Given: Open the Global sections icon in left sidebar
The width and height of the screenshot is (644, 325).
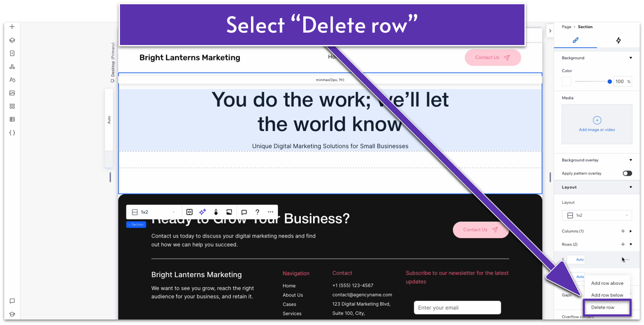Looking at the screenshot, I should point(12,67).
